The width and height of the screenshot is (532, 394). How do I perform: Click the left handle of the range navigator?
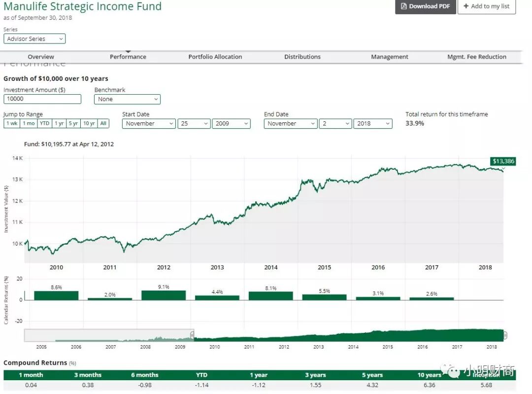[x=192, y=336]
